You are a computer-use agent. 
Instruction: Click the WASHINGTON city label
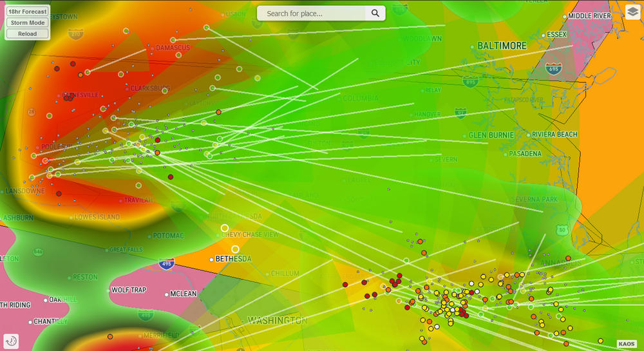point(278,320)
